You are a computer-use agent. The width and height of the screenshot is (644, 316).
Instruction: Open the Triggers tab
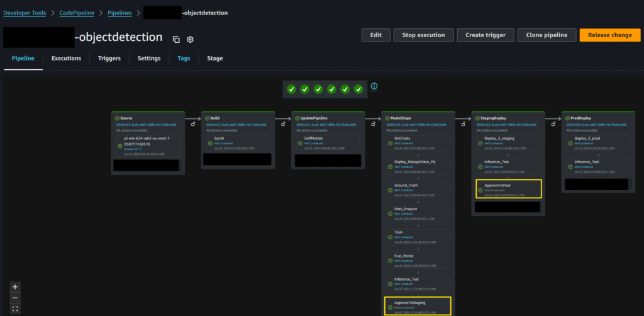click(109, 59)
